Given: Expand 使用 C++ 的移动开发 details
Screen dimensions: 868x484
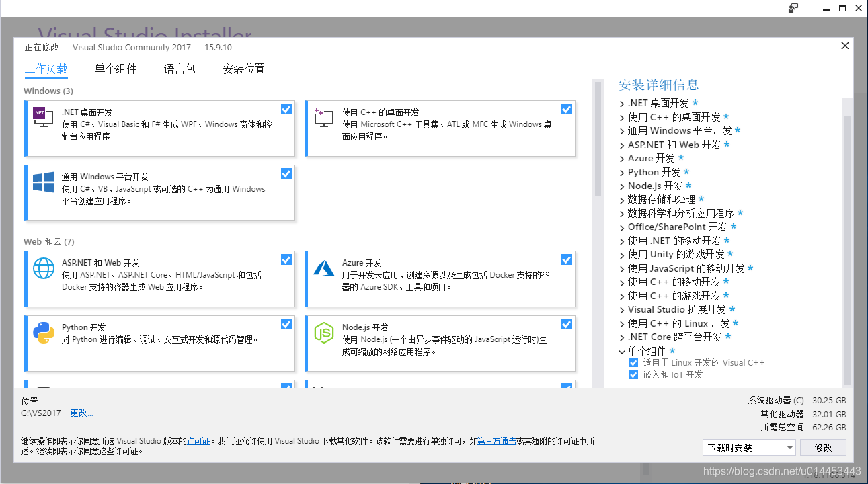Looking at the screenshot, I should pyautogui.click(x=622, y=282).
